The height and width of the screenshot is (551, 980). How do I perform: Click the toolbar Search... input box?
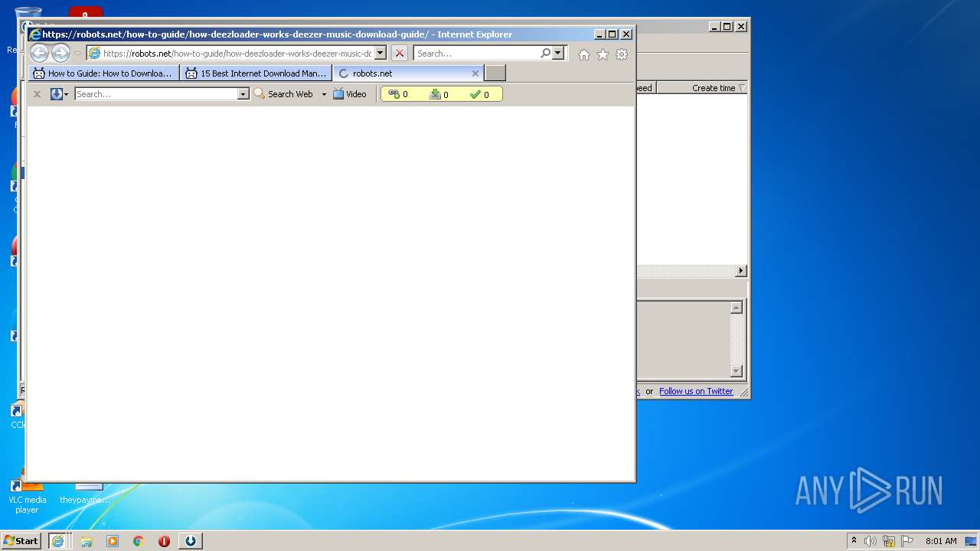[x=156, y=94]
